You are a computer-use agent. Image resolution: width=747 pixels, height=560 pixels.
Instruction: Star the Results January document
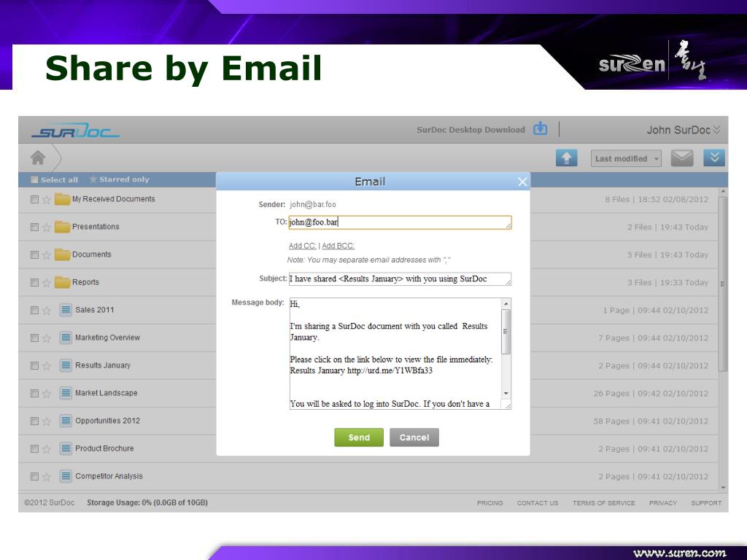46,366
